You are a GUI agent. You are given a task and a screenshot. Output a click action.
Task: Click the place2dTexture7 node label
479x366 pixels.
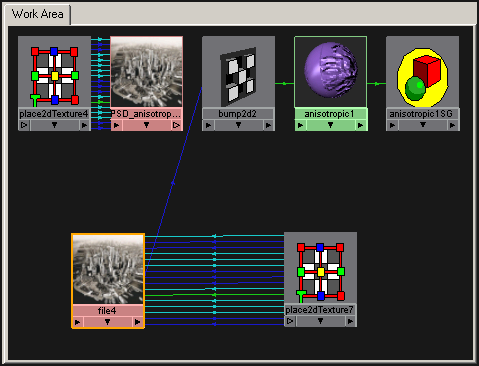tap(319, 310)
